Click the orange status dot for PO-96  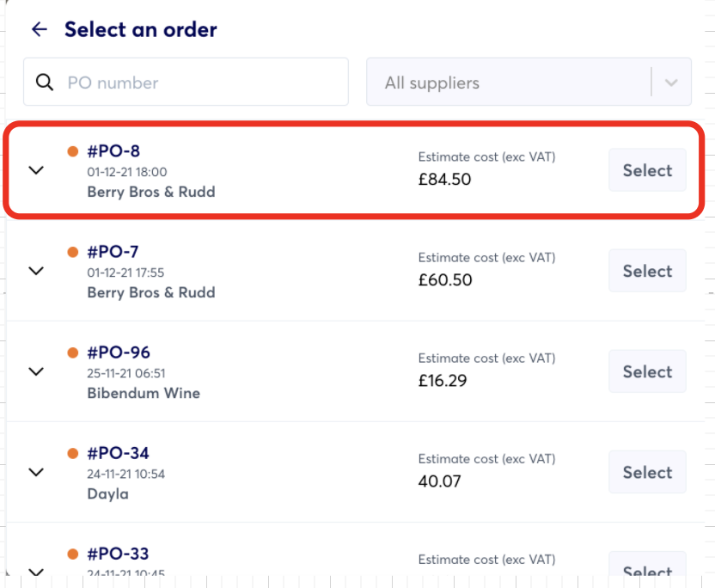(x=73, y=352)
